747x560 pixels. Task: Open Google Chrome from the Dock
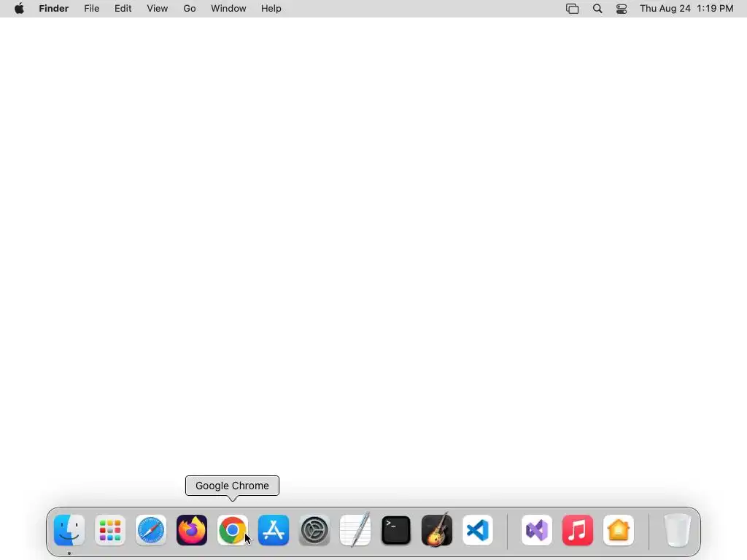click(233, 530)
